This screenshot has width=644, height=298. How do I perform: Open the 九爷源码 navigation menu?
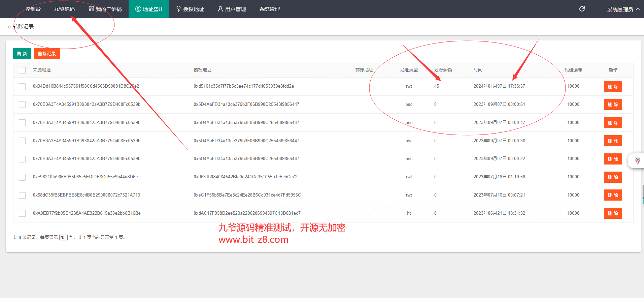64,9
